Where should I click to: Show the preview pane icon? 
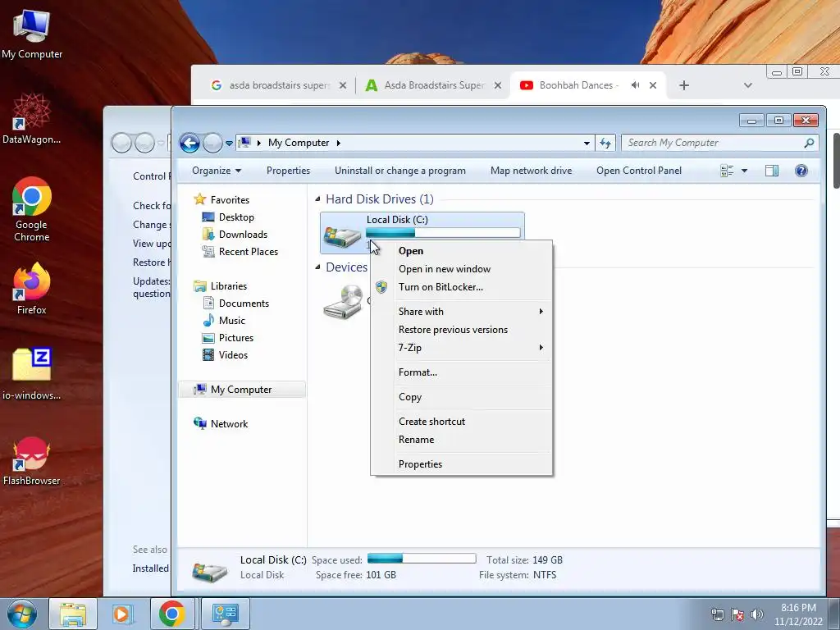click(771, 171)
